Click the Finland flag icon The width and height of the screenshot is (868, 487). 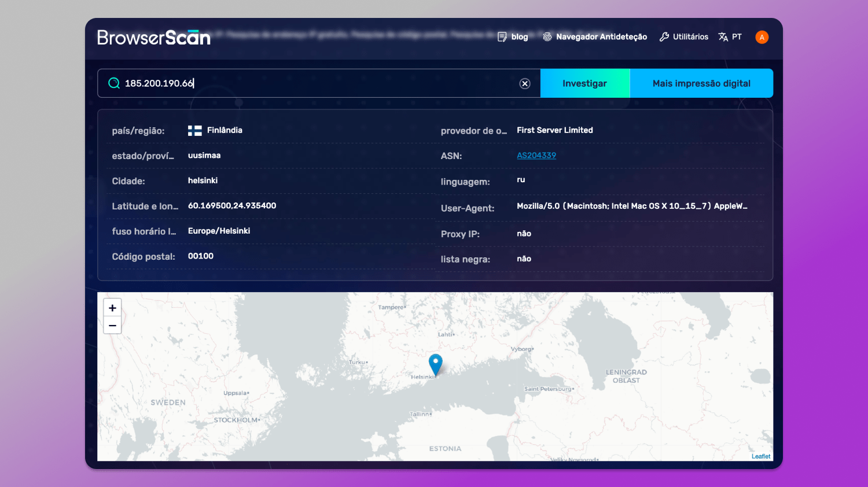(x=194, y=130)
